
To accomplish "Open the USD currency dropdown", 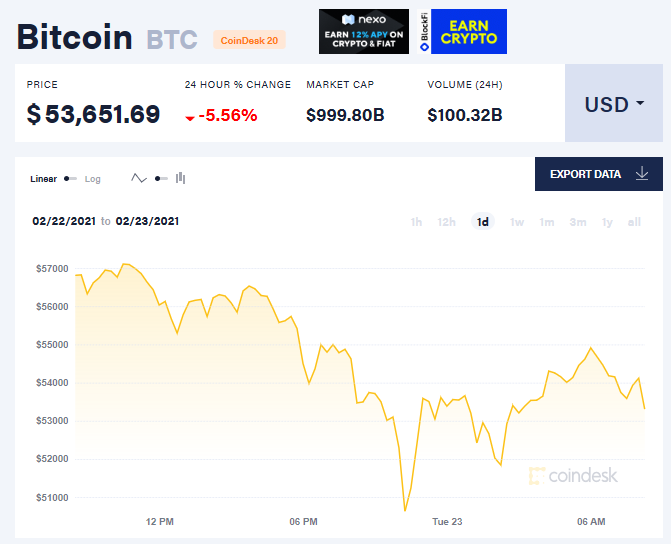I will pos(614,104).
